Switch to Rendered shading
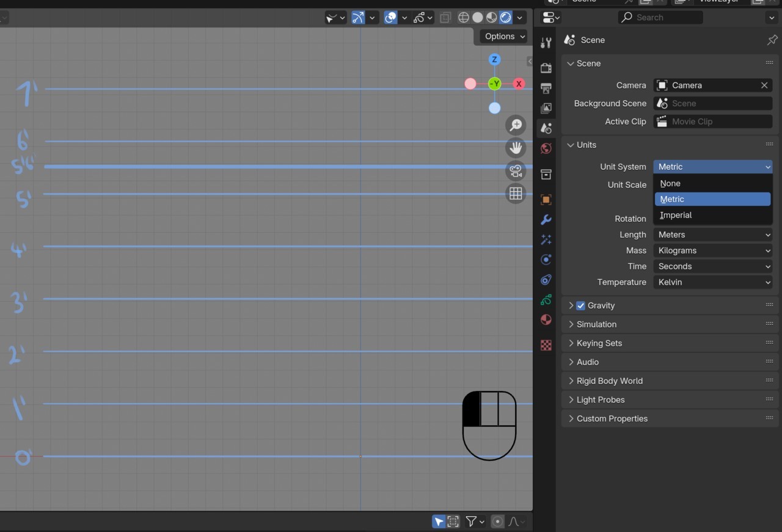Screen dimensions: 782x532 point(506,18)
